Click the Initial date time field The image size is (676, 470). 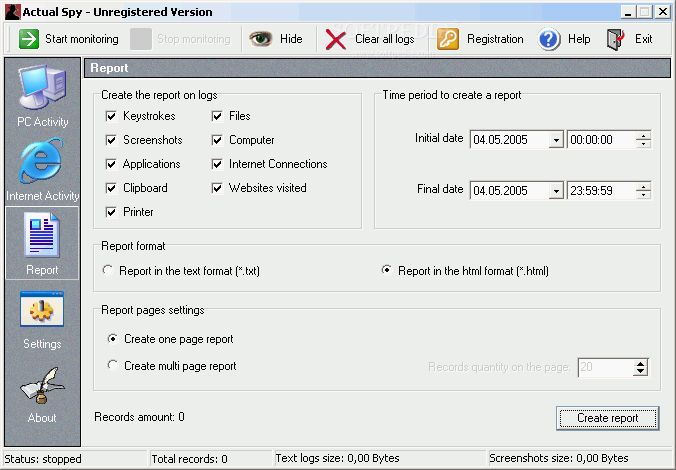(600, 140)
